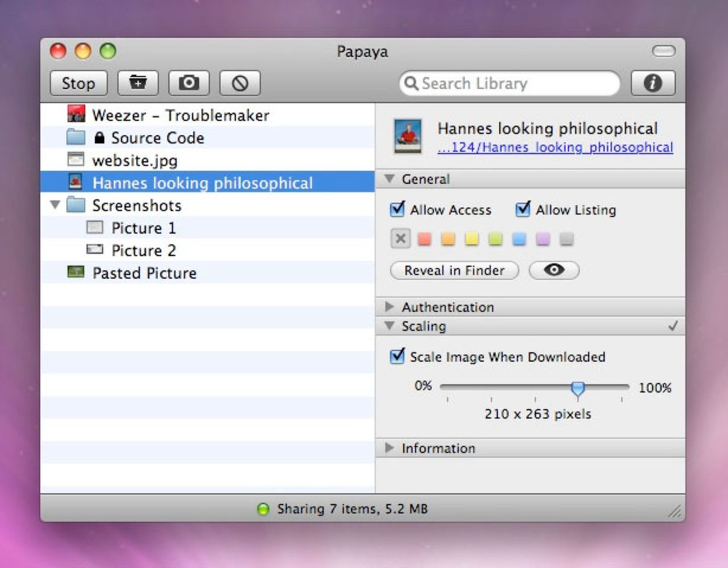This screenshot has height=568, width=728.
Task: Click the block/prohibit toolbar icon
Action: pos(240,84)
